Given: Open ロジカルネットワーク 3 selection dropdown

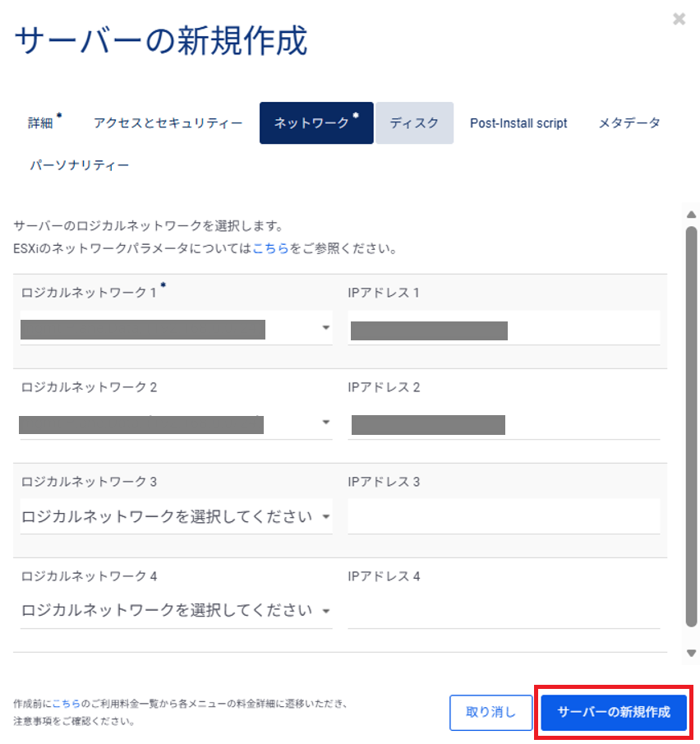Looking at the screenshot, I should (x=176, y=517).
